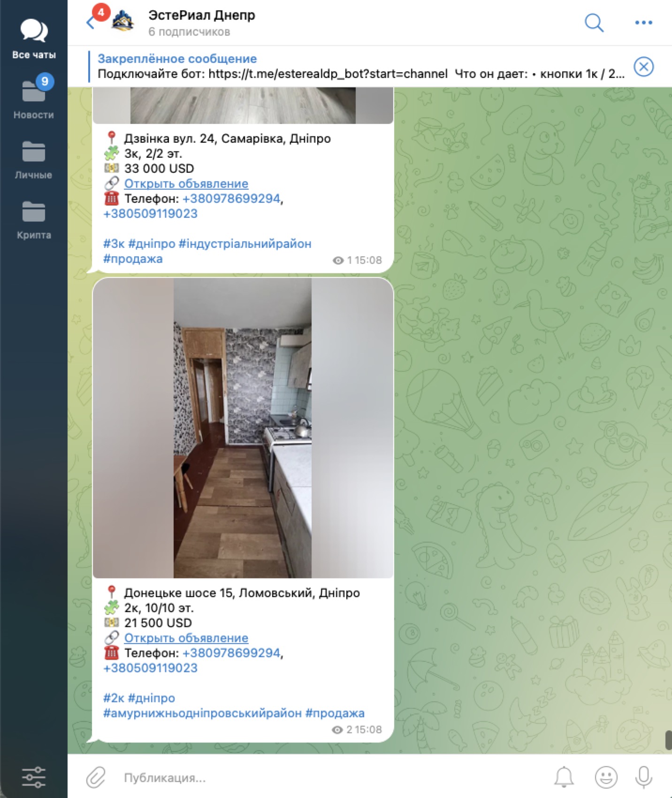The width and height of the screenshot is (672, 798).
Task: Select the #амурнижньодніпровськийрайон hashtag
Action: click(x=202, y=713)
